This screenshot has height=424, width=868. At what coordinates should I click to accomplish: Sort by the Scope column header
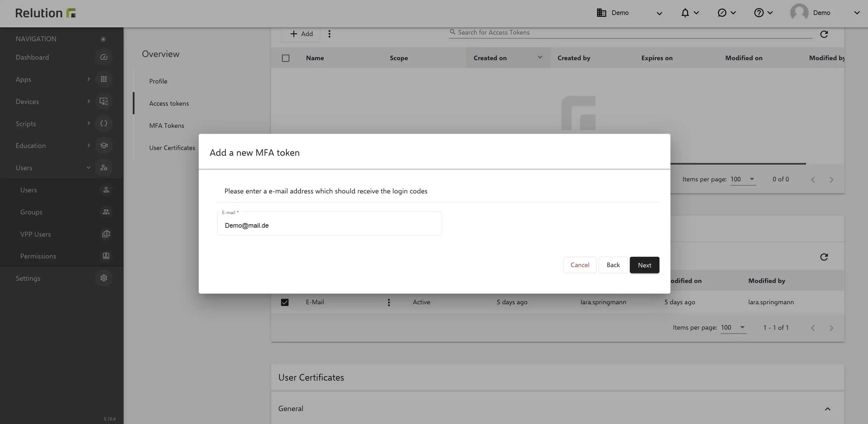tap(399, 58)
